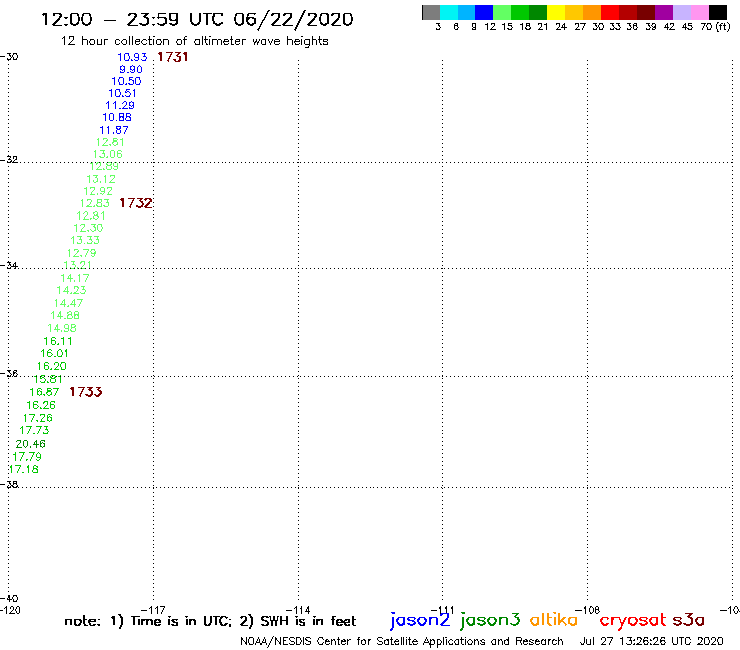The height and width of the screenshot is (650, 740).
Task: Click the wave height value 10.51
Action: (x=122, y=93)
